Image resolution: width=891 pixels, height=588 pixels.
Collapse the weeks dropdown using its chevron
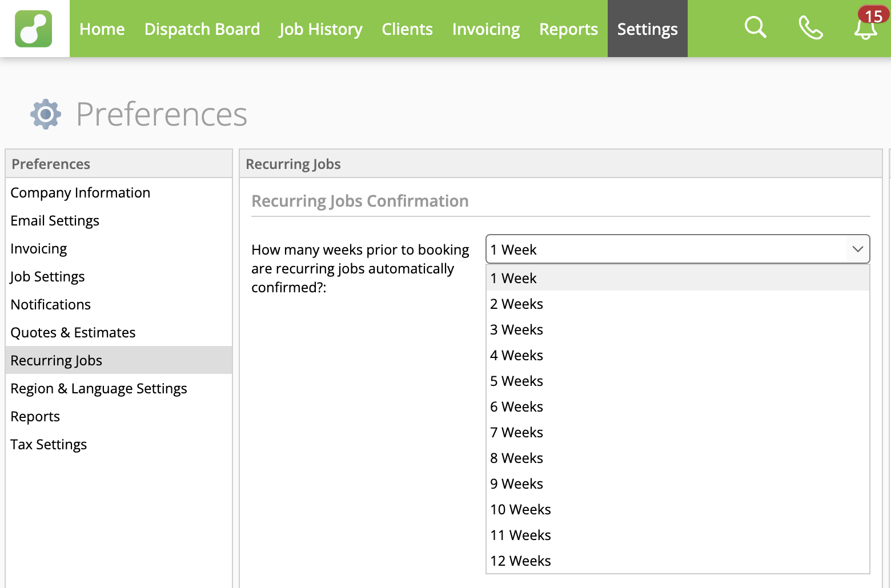(x=857, y=249)
